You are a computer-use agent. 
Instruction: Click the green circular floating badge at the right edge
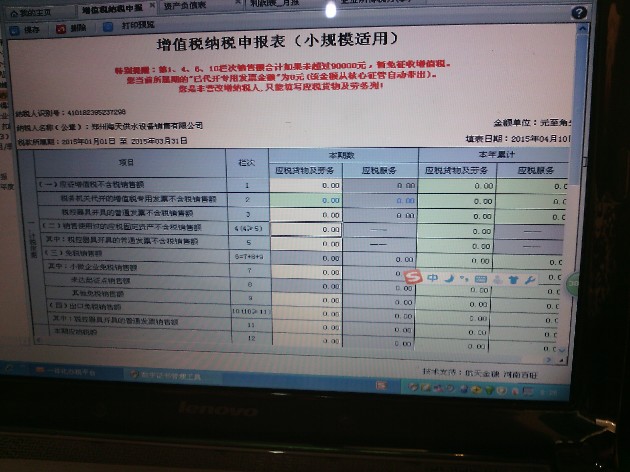tap(572, 284)
